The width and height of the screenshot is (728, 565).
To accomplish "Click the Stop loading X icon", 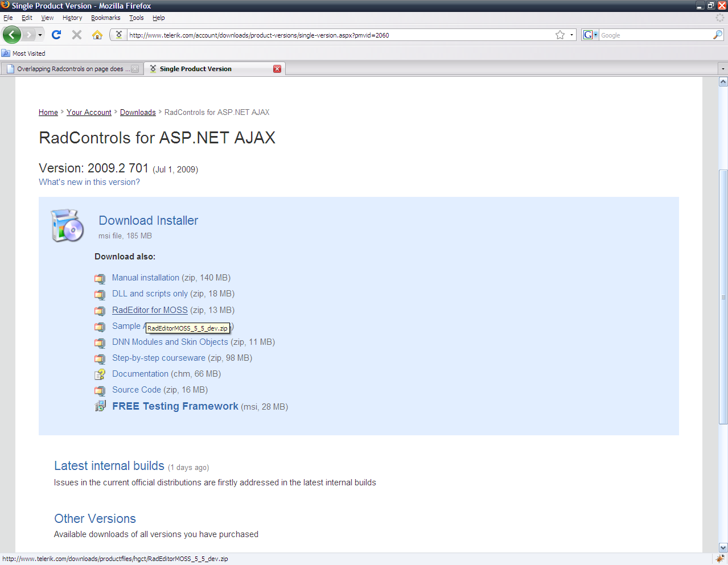I will (x=77, y=35).
